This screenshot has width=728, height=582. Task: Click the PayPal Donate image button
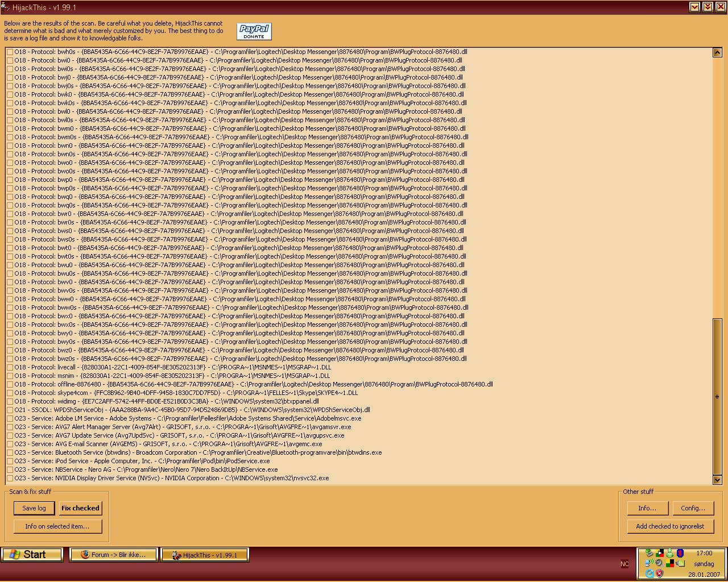[x=254, y=31]
